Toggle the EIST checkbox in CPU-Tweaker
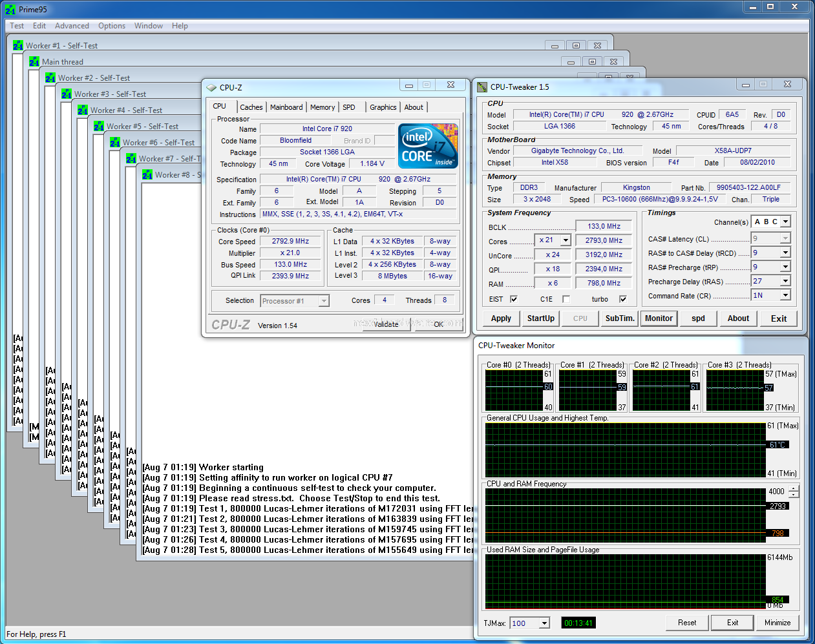Image resolution: width=815 pixels, height=644 pixels. [x=514, y=299]
